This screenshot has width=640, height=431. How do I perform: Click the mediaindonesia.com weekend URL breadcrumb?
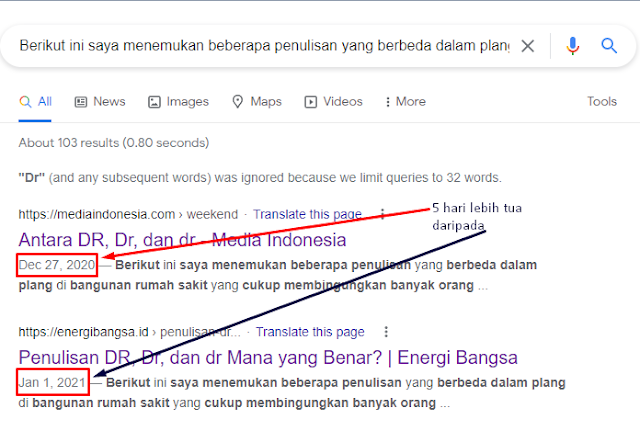click(x=128, y=214)
